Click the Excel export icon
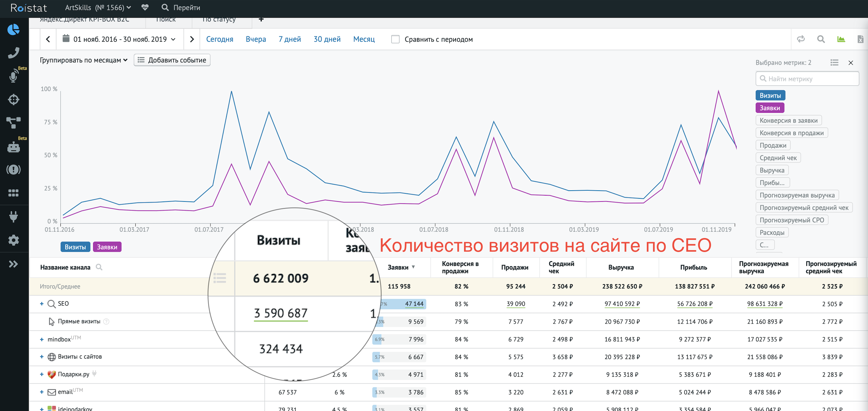 pos(860,39)
